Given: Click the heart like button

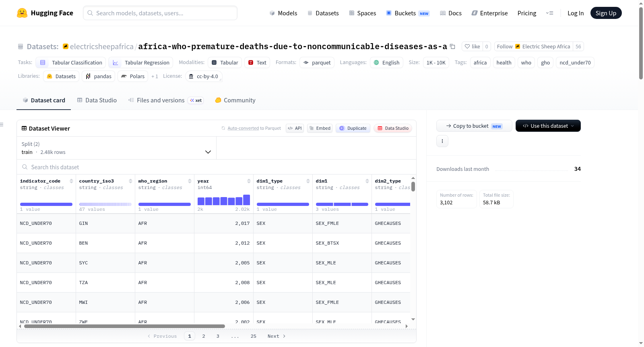Looking at the screenshot, I should click(472, 46).
